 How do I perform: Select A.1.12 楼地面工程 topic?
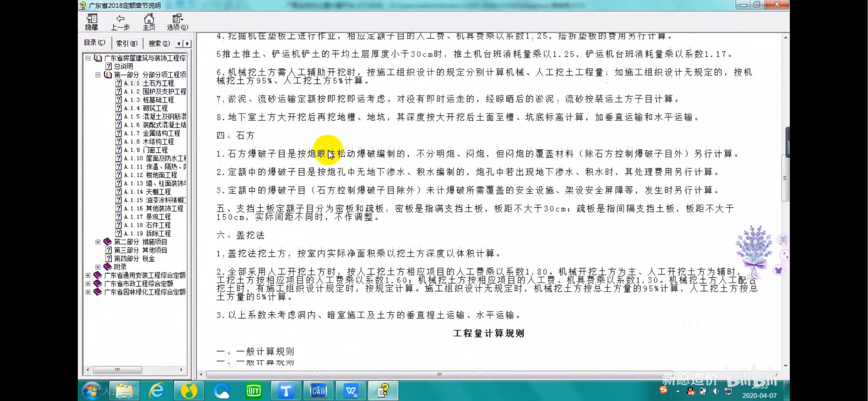[150, 175]
